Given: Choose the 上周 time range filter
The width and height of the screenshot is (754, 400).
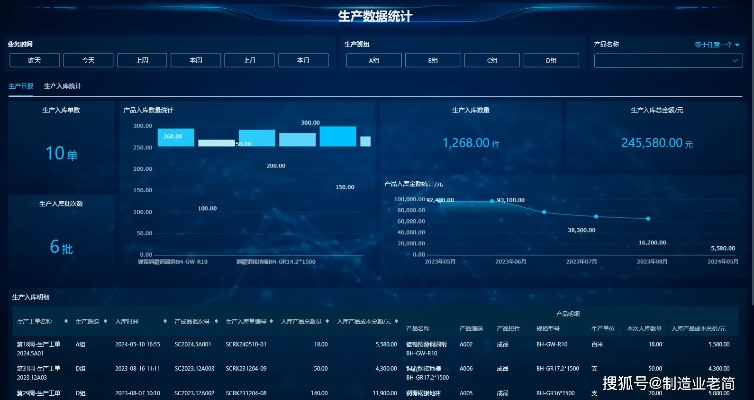Looking at the screenshot, I should pyautogui.click(x=142, y=60).
